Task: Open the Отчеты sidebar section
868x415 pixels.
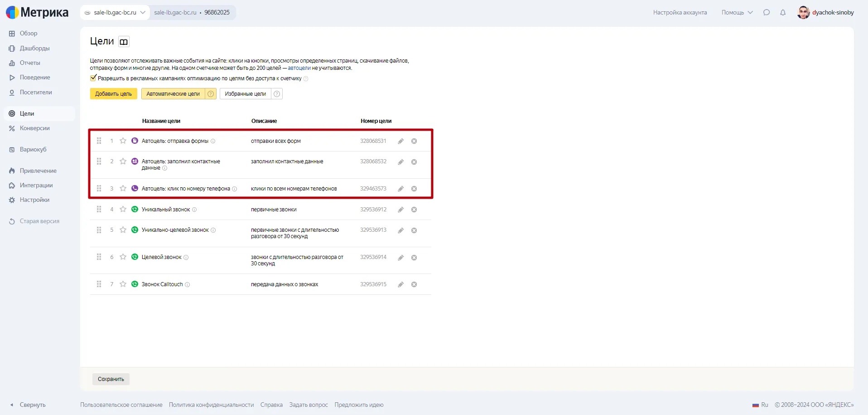Action: (30, 63)
